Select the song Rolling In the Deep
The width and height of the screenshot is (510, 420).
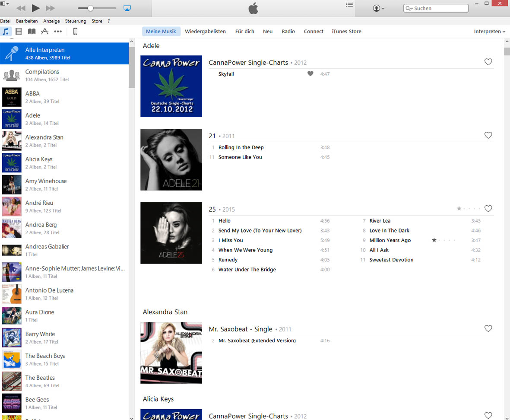tap(241, 147)
